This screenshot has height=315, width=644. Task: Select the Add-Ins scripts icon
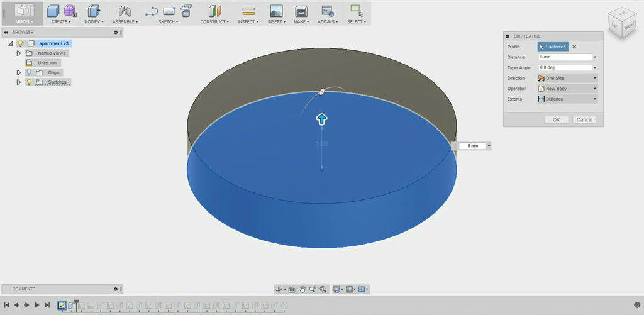tap(327, 11)
